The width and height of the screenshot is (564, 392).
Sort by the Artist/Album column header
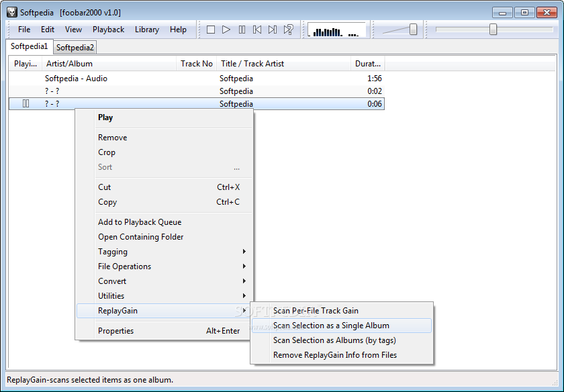(109, 64)
